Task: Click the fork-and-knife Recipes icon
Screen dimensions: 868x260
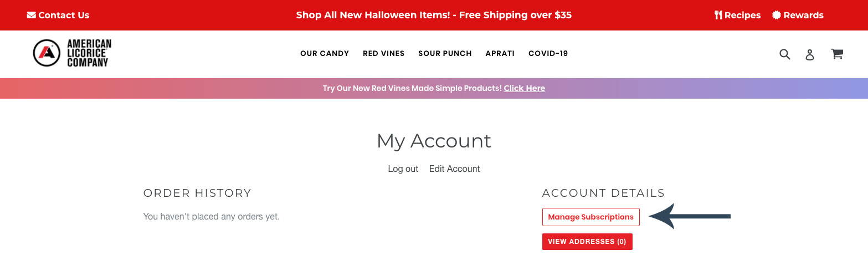Action: (718, 15)
